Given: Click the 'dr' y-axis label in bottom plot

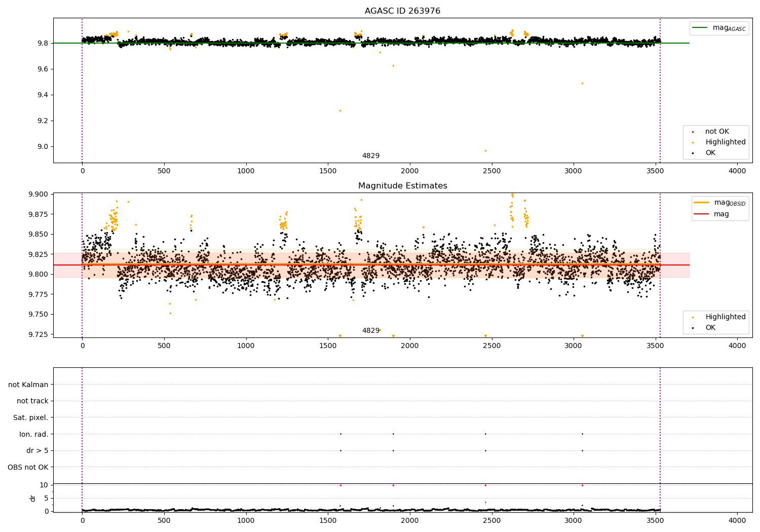Looking at the screenshot, I should click(33, 498).
